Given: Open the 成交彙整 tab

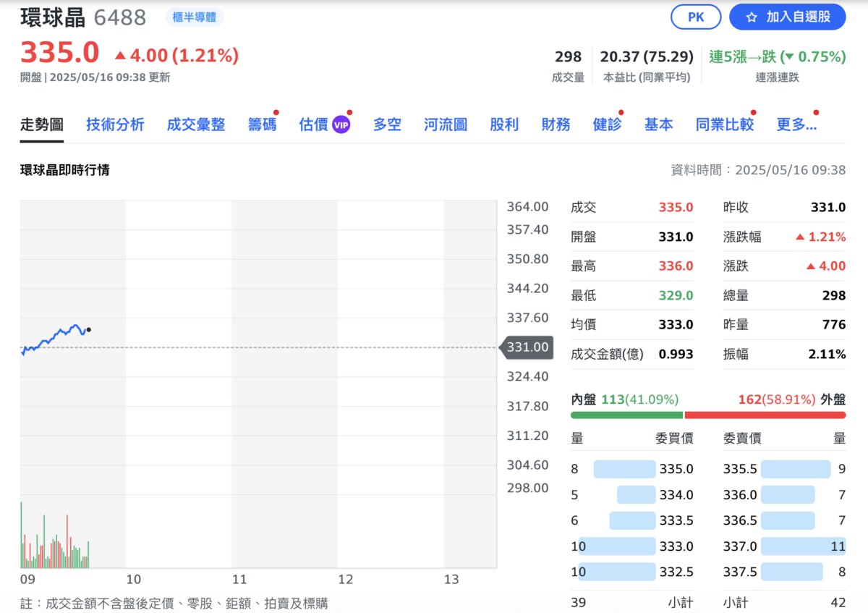Looking at the screenshot, I should pyautogui.click(x=196, y=124).
